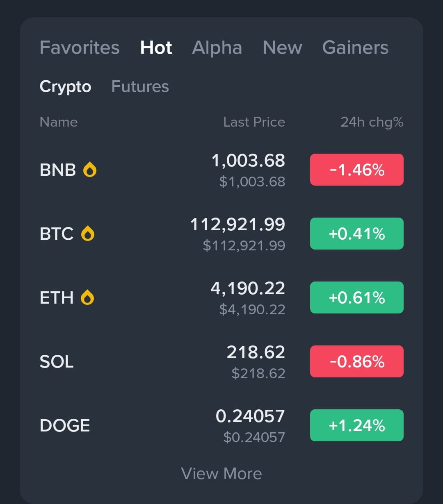Screen dimensions: 443x504
Task: Switch to the Futures sub-tab
Action: tap(140, 86)
